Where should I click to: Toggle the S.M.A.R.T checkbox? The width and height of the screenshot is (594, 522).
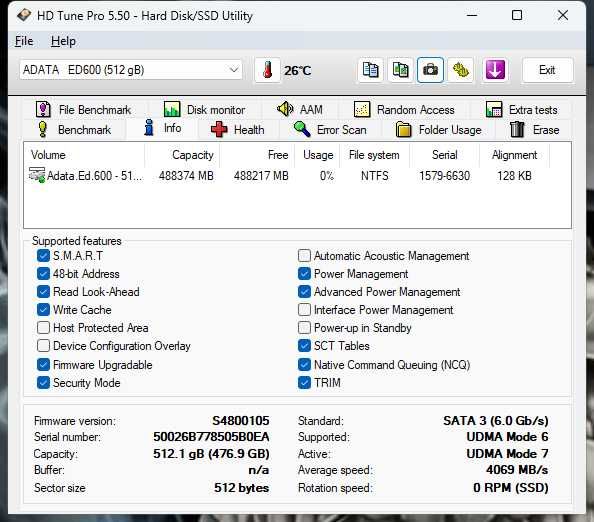tap(43, 256)
